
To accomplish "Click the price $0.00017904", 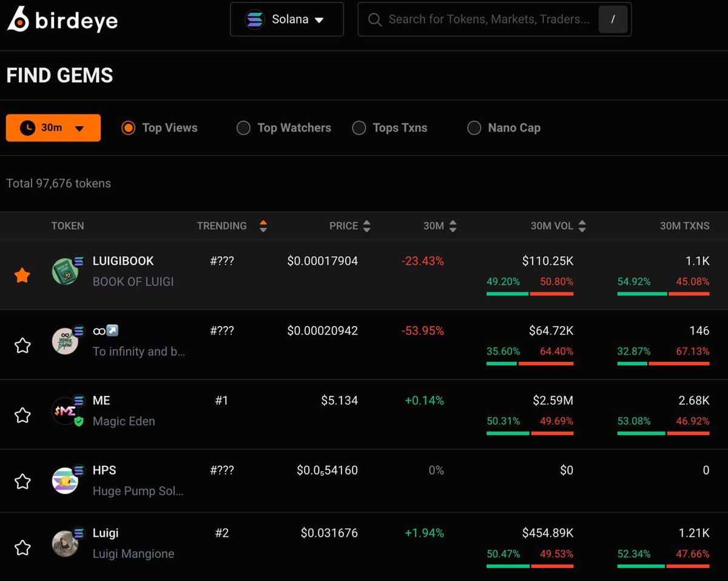I will coord(323,261).
